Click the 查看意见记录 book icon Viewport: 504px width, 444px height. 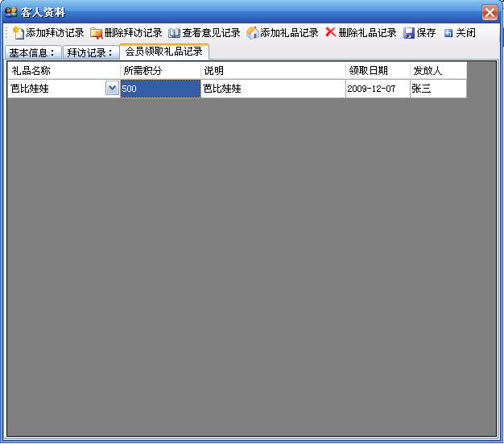(174, 33)
